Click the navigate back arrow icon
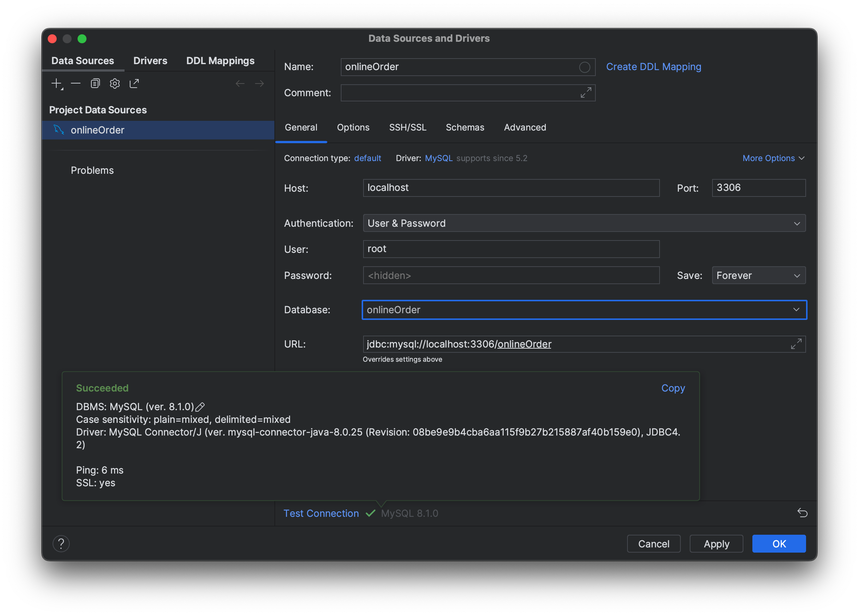 click(x=240, y=83)
